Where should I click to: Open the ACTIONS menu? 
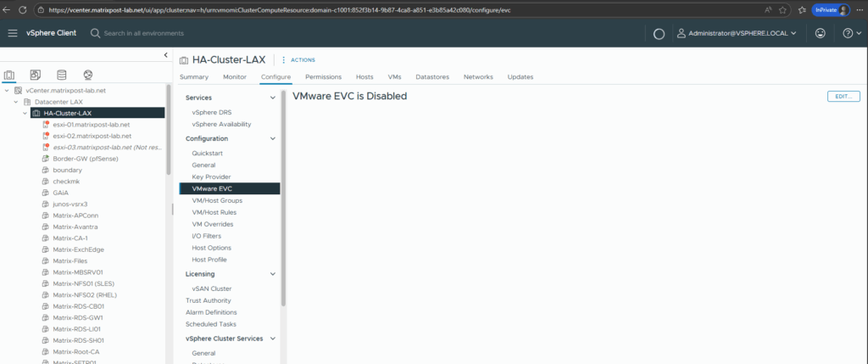click(299, 60)
